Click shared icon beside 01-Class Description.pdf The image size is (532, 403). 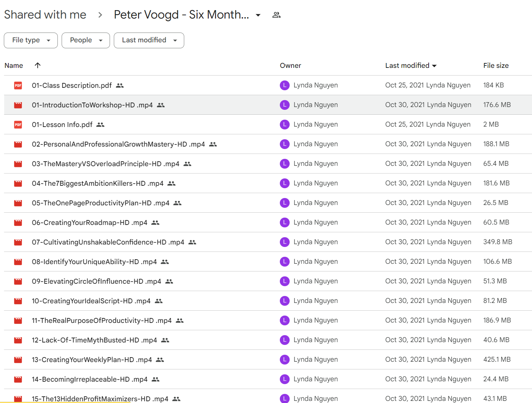tap(120, 85)
